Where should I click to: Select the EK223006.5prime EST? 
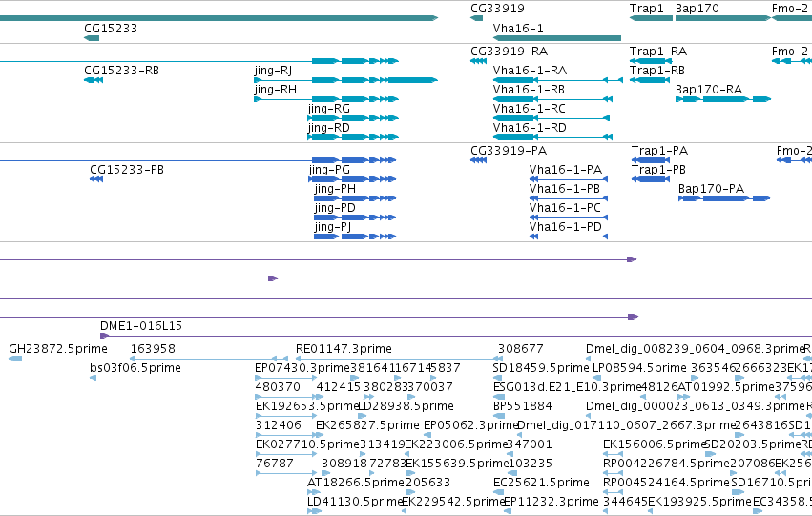click(x=406, y=455)
